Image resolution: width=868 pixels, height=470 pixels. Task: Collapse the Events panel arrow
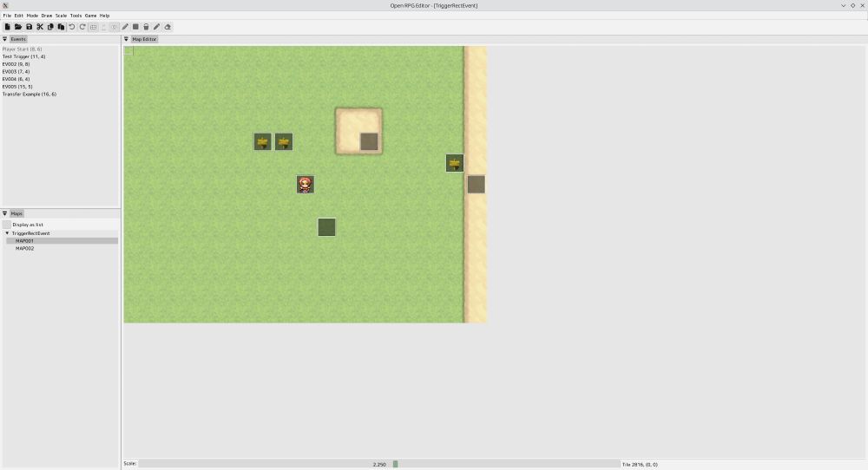click(4, 39)
